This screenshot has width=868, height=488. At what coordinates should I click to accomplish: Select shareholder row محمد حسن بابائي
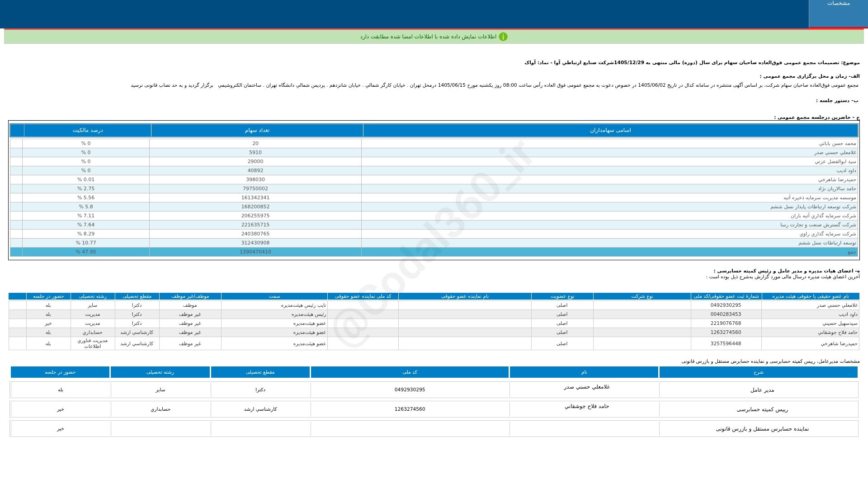[x=434, y=143]
